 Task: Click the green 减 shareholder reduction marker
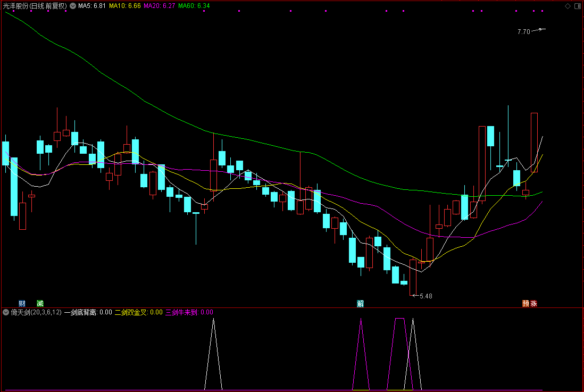coord(40,303)
